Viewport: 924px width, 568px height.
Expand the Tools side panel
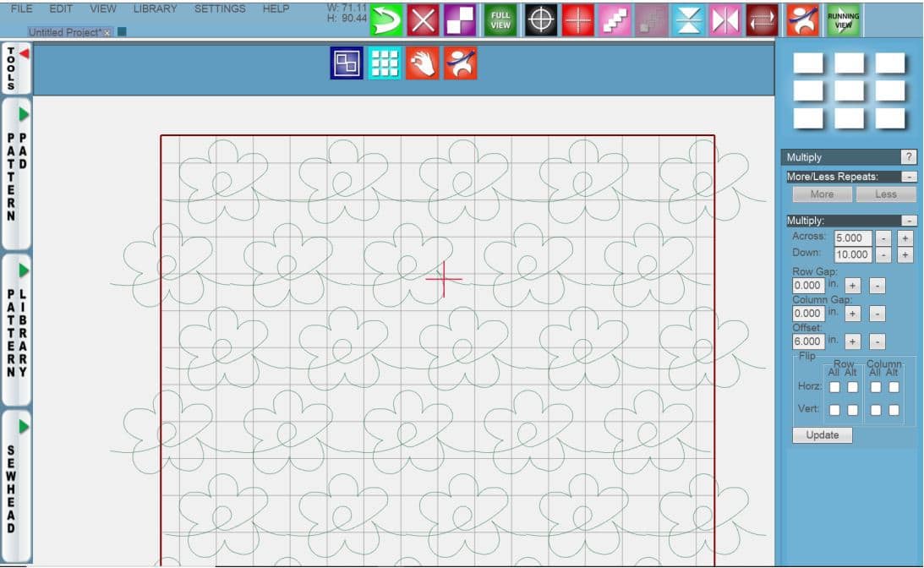(x=17, y=68)
